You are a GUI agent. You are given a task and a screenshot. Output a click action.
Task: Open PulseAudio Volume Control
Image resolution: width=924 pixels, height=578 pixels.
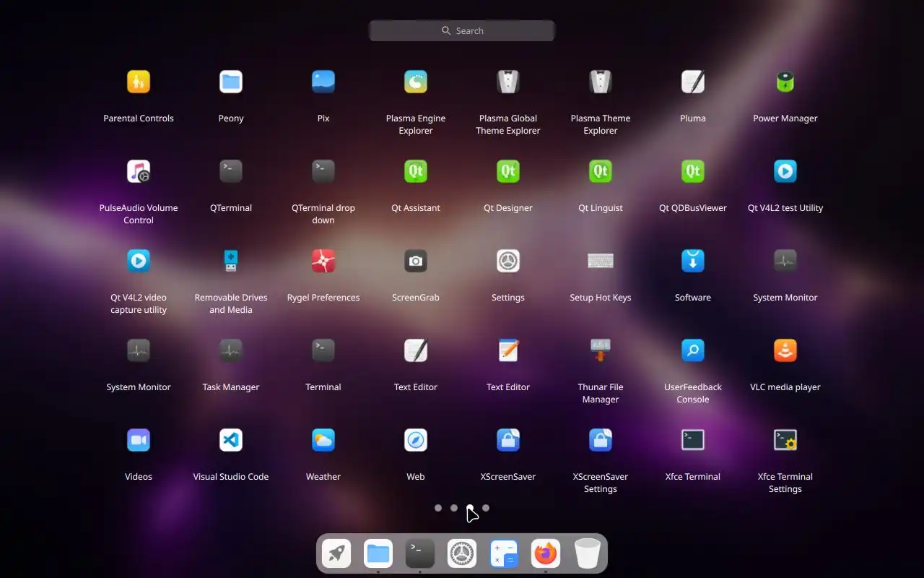(139, 171)
